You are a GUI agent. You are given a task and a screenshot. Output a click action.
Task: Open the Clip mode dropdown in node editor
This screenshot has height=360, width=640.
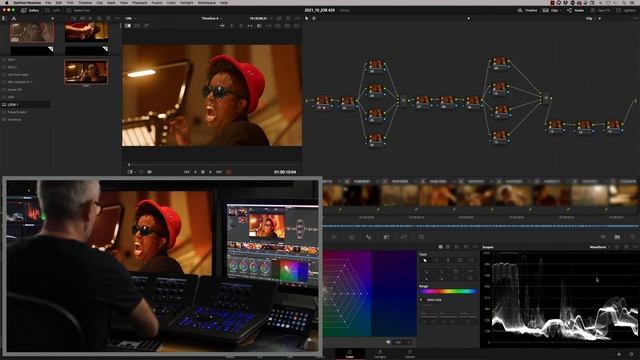click(x=591, y=18)
